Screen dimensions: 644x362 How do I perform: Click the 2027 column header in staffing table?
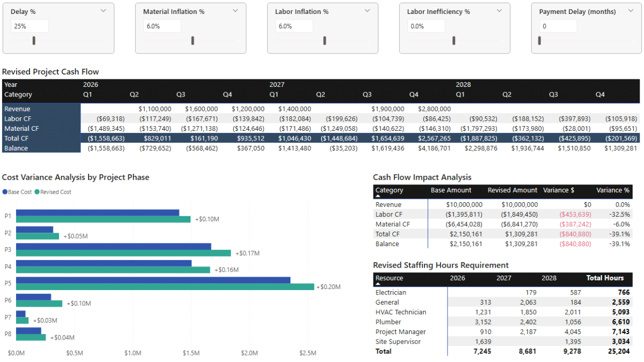coord(503,278)
